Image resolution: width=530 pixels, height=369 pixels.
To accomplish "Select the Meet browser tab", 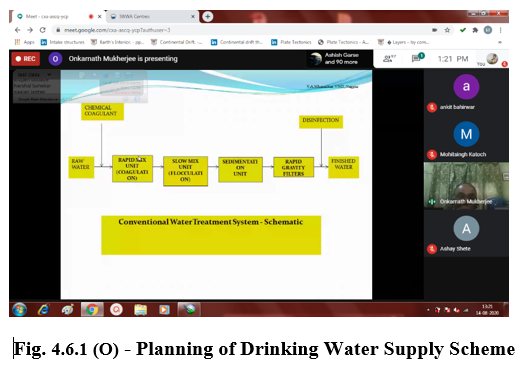I will tap(57, 16).
